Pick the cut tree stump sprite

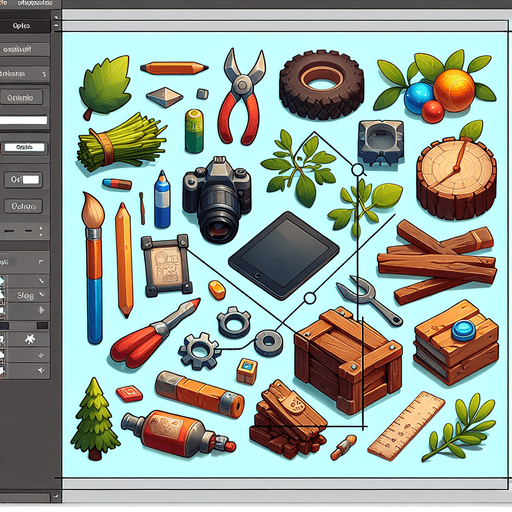click(456, 178)
